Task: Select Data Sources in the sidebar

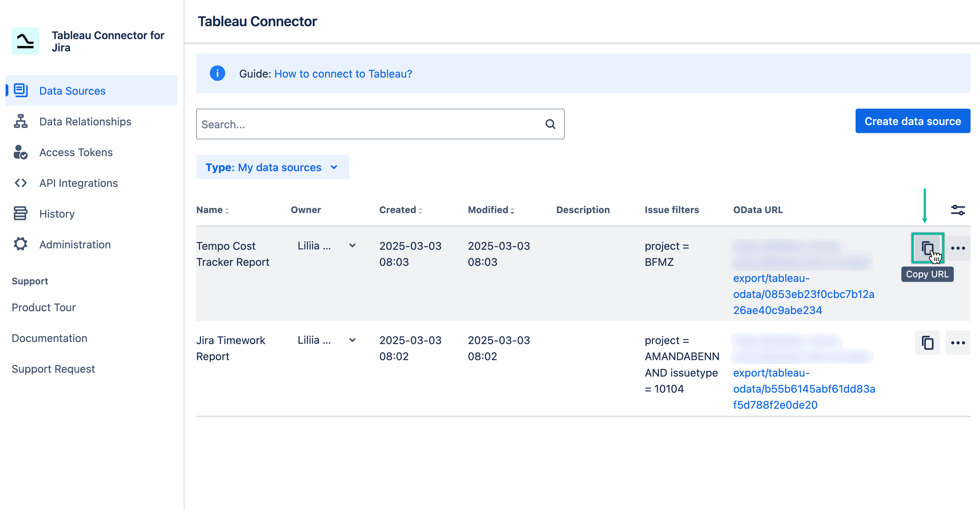Action: pyautogui.click(x=72, y=90)
